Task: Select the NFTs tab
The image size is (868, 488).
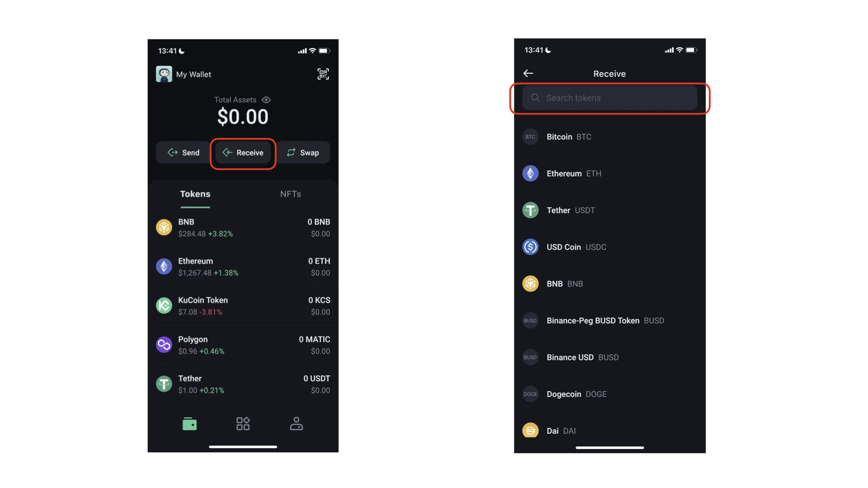Action: coord(290,194)
